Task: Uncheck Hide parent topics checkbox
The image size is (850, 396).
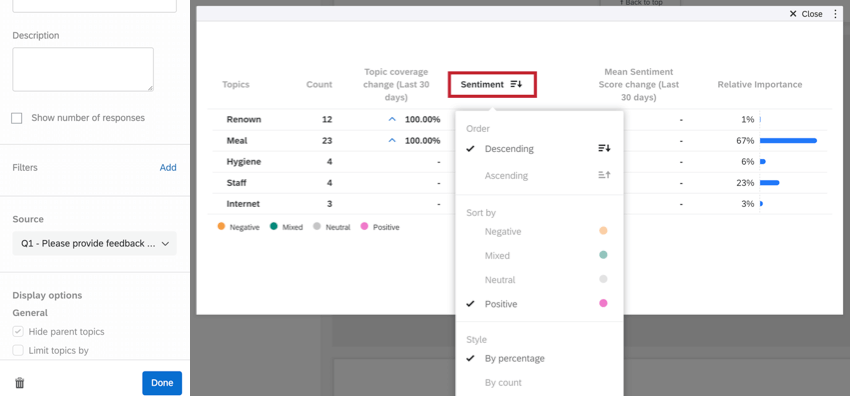Action: pyautogui.click(x=18, y=332)
